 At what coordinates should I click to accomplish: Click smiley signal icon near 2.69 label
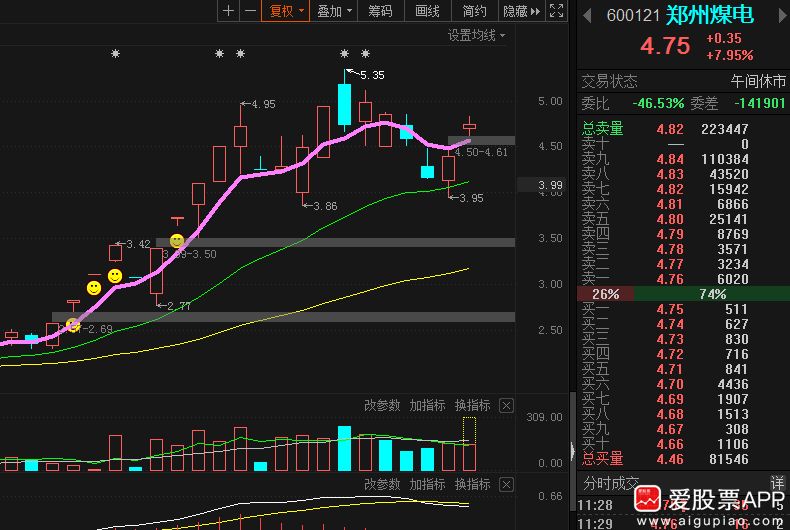[73, 325]
